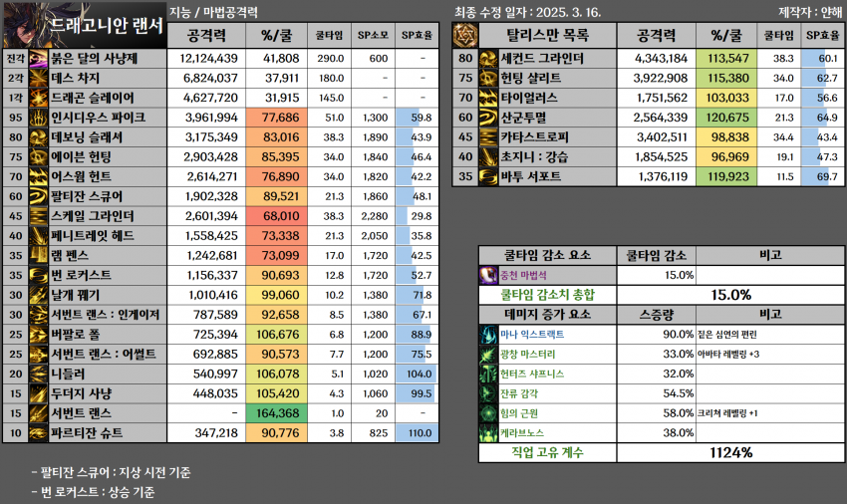Screen dimensions: 847x504
Task: Click the 파르티잔 슈트 SP효율 bar
Action: tap(414, 432)
